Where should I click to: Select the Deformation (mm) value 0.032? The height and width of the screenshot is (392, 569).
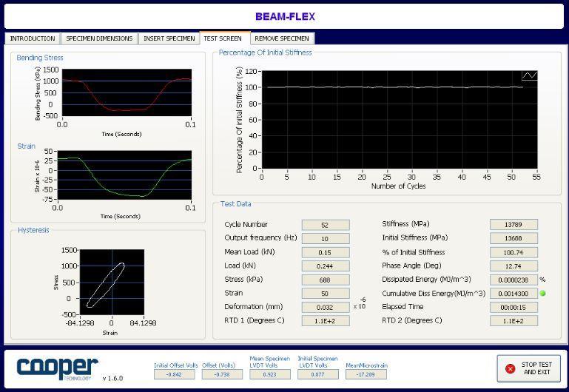326,307
